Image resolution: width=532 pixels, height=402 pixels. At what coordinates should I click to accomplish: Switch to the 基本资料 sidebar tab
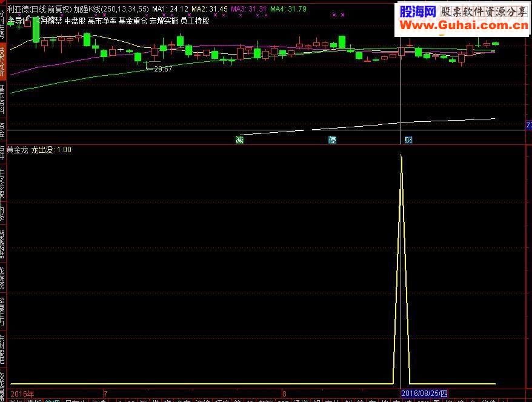pos(2,99)
